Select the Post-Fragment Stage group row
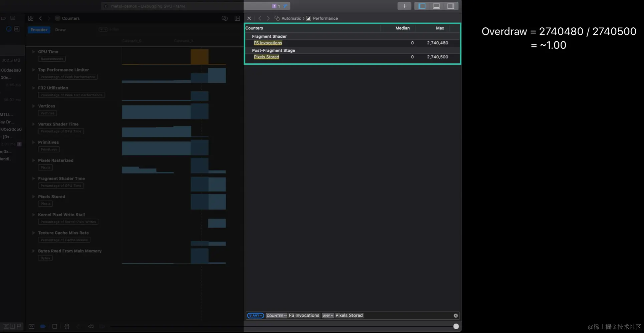This screenshot has width=644, height=333. [352, 50]
